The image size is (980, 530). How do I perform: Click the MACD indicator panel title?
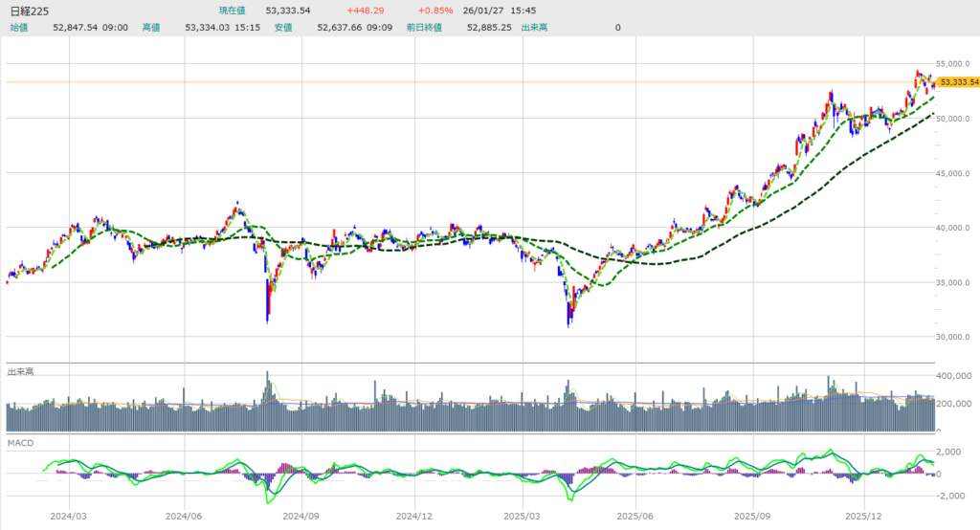click(x=20, y=444)
